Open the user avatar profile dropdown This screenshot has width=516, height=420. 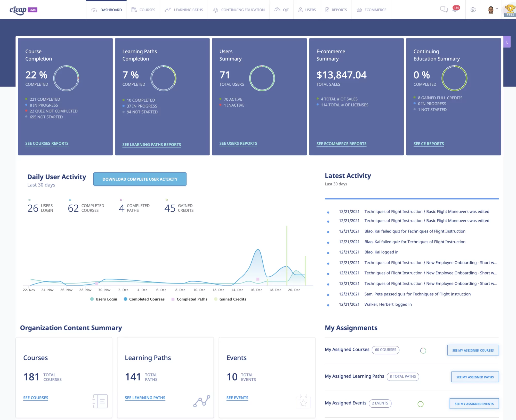(493, 10)
